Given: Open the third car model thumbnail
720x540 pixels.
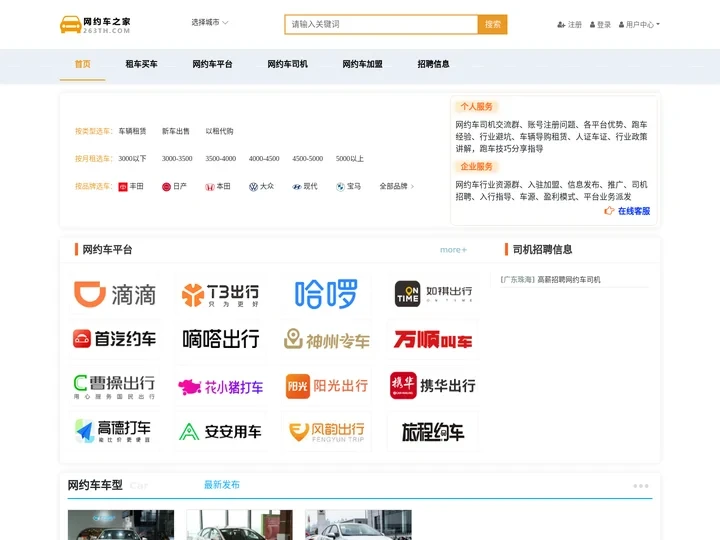Looking at the screenshot, I should pos(358,525).
